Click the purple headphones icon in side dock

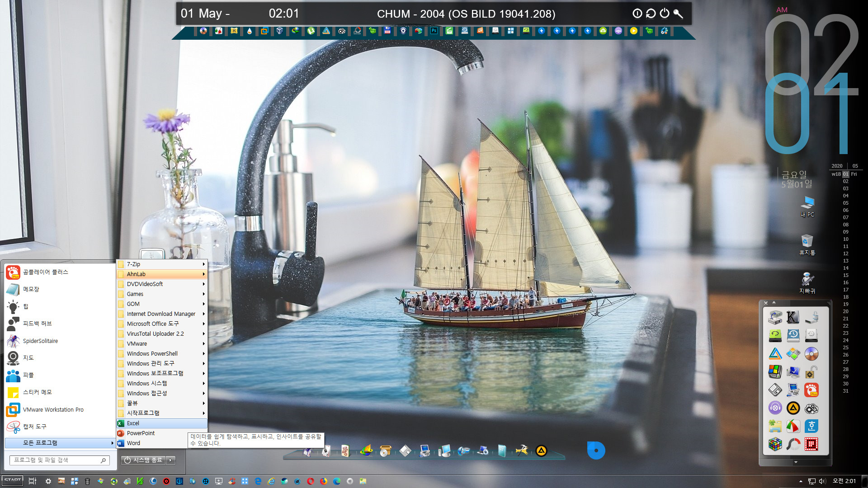click(x=775, y=408)
